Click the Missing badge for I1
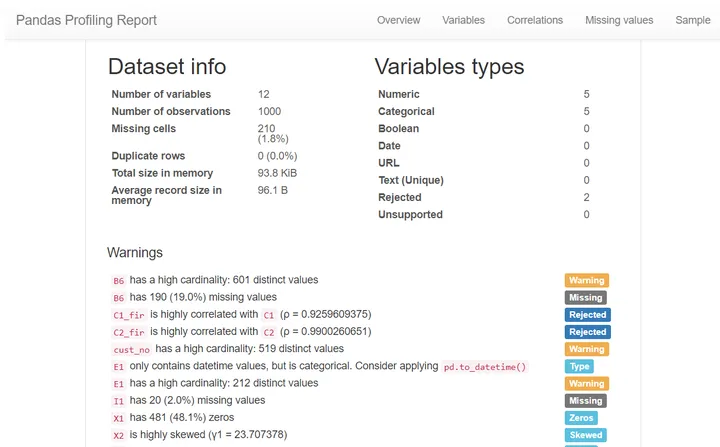 [586, 401]
